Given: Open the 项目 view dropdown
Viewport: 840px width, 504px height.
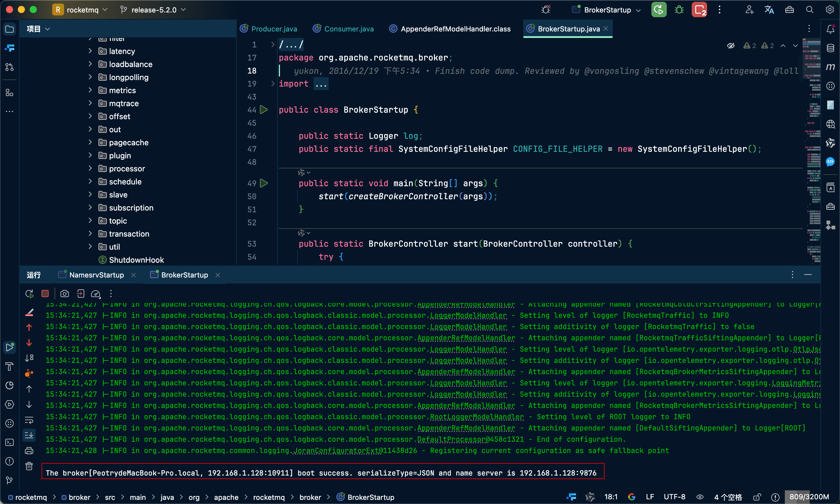Looking at the screenshot, I should pos(38,29).
